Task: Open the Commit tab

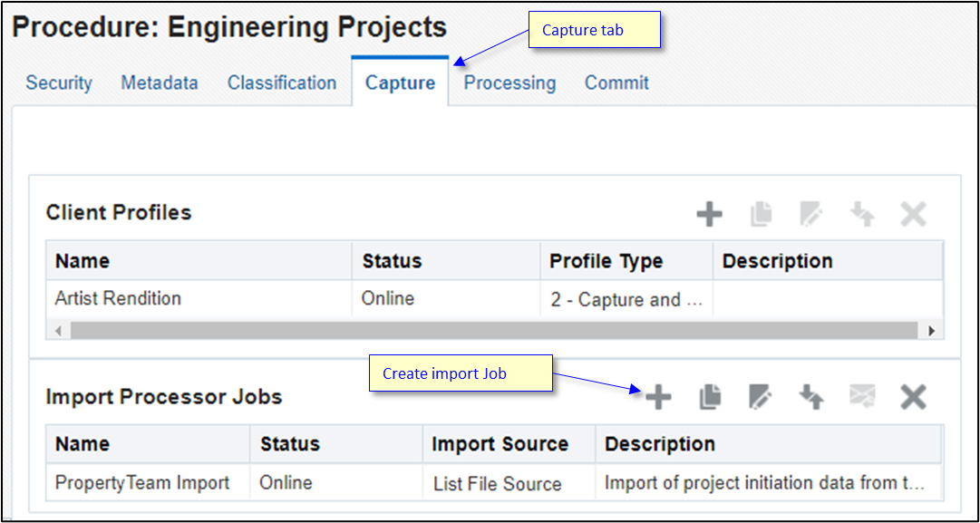Action: [x=616, y=82]
